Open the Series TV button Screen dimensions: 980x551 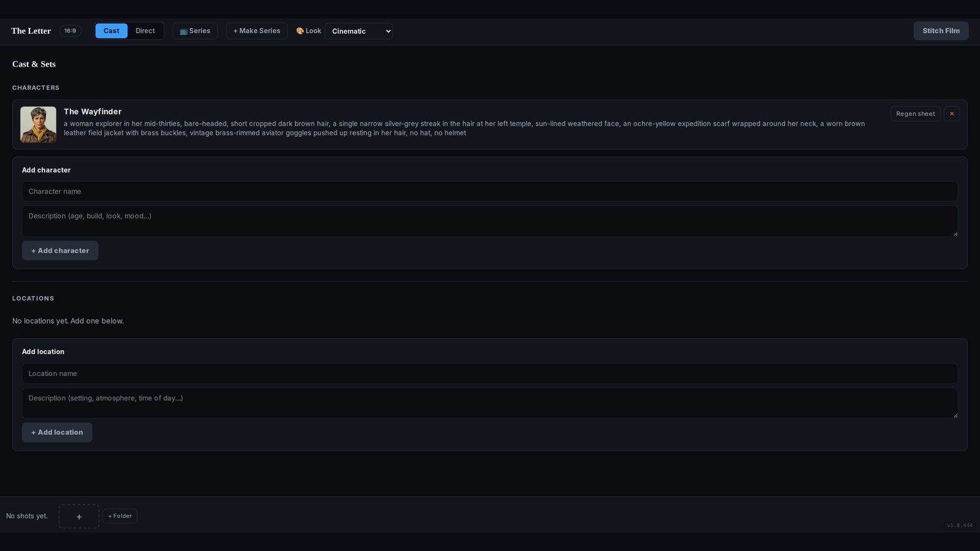195,31
